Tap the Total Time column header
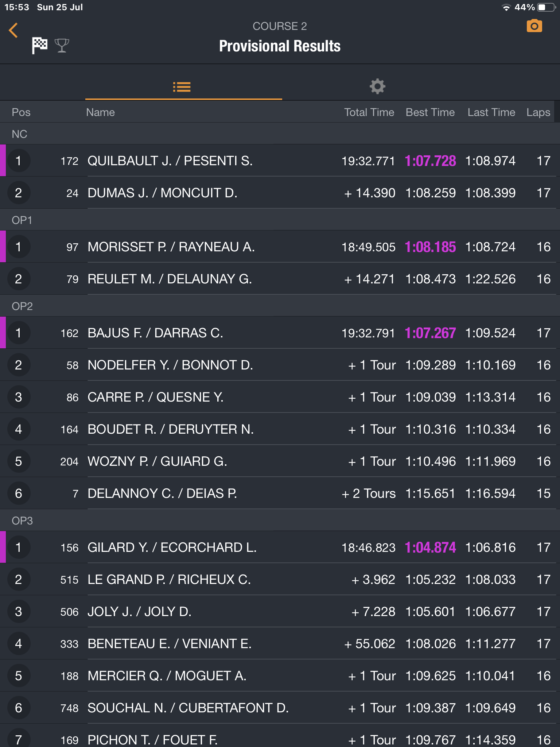This screenshot has height=747, width=560. (x=369, y=112)
